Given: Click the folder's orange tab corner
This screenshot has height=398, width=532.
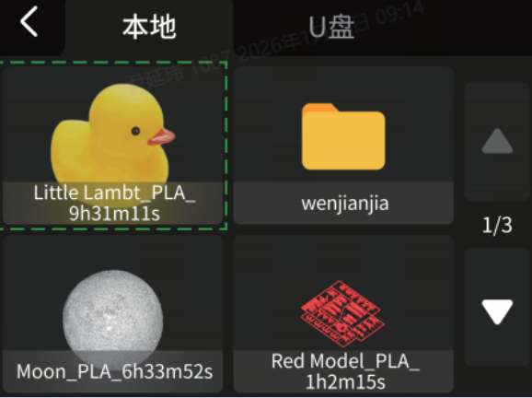Looking at the screenshot, I should tap(319, 108).
